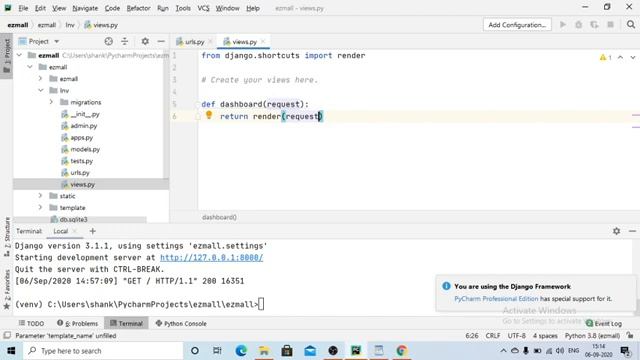Click the Windows Start button
640x360 pixels.
[x=11, y=351]
